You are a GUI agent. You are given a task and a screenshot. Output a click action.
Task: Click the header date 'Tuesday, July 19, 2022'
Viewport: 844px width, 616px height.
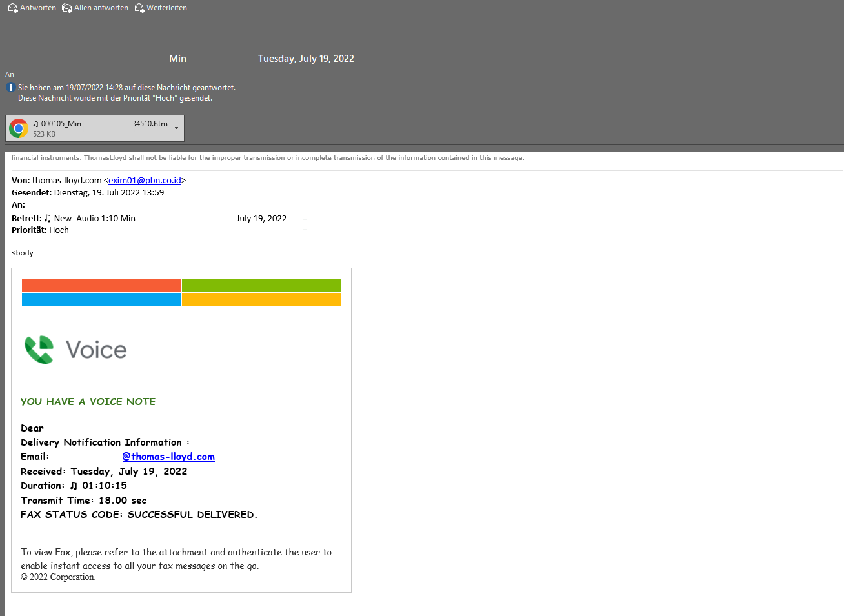click(x=306, y=59)
